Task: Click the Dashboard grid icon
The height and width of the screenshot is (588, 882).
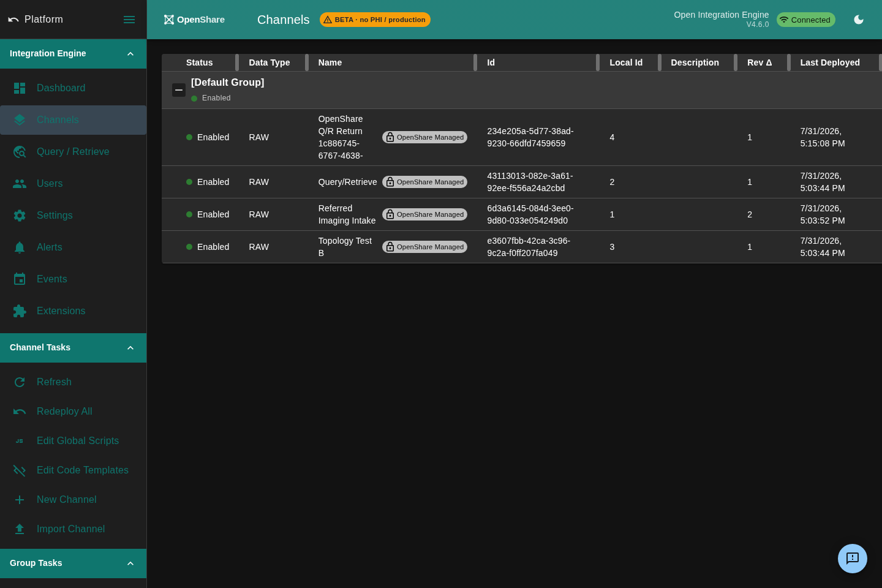Action: 20,88
